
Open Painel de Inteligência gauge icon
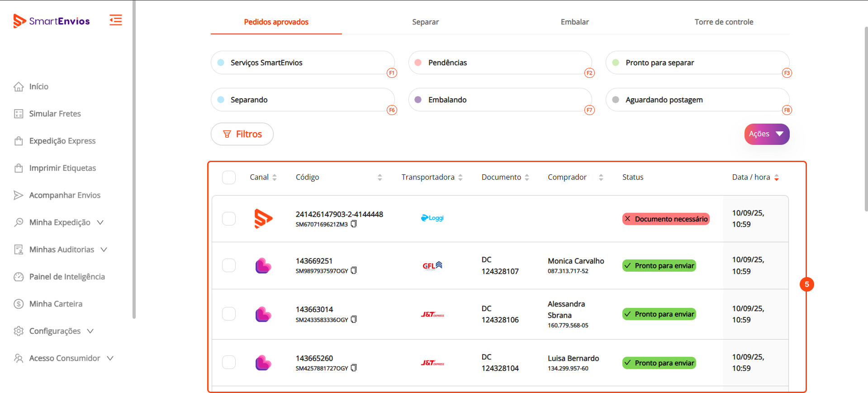coord(19,277)
